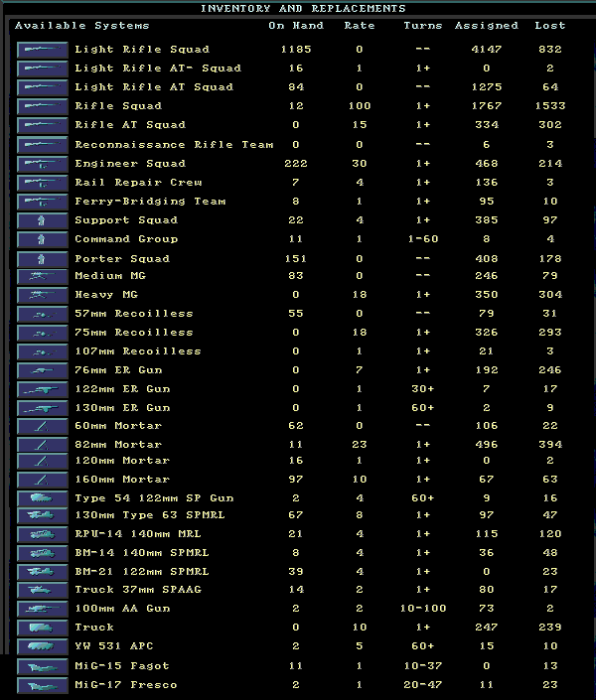596x700 pixels.
Task: Select the Support Squad soldier icon
Action: (43, 220)
